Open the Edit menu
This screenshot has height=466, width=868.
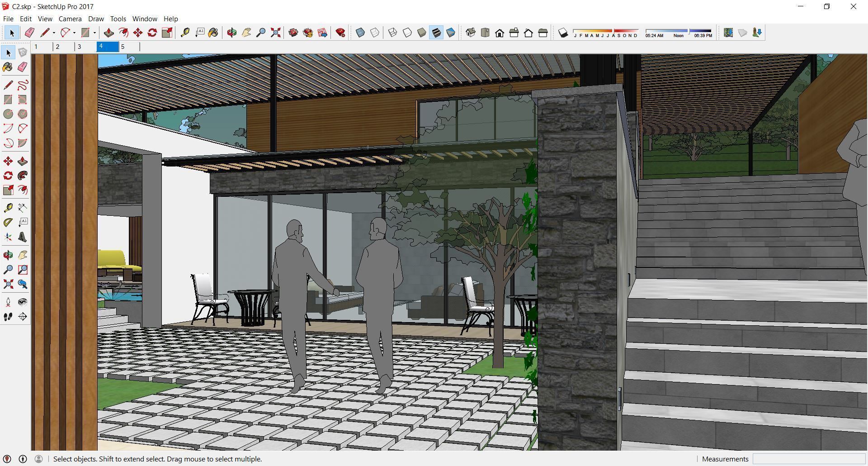[x=25, y=19]
